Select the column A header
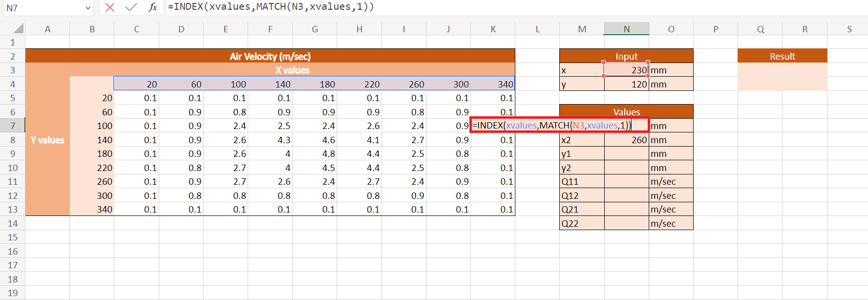This screenshot has height=300, width=868. click(47, 29)
